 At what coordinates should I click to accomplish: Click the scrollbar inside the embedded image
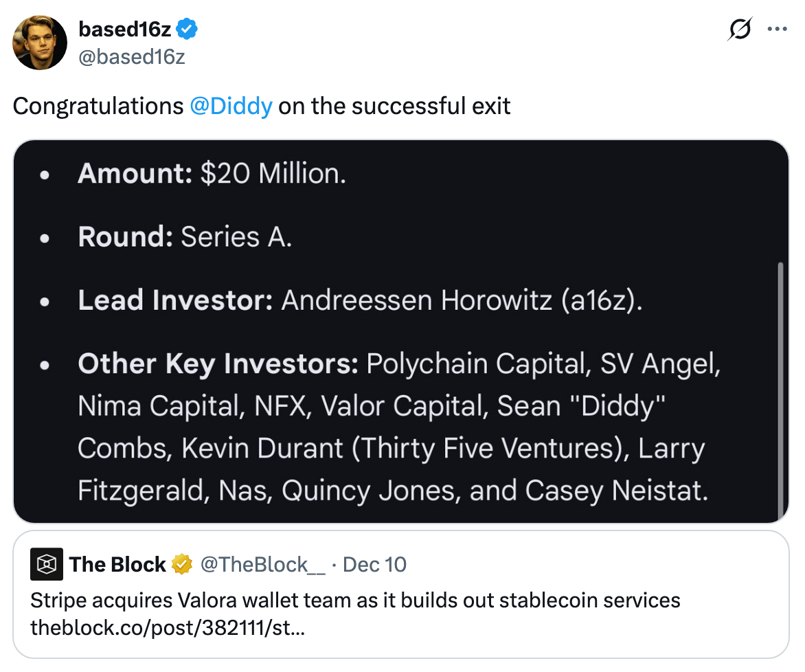click(780, 385)
